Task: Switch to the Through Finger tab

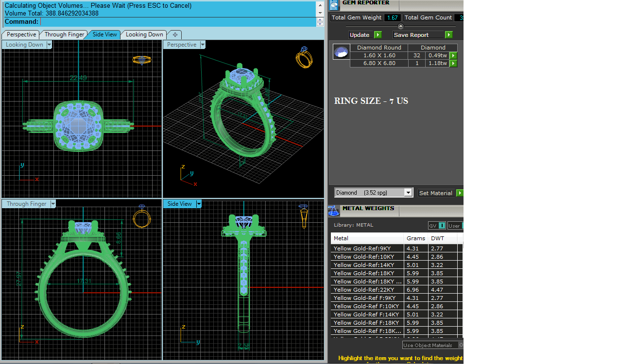Action: (64, 34)
